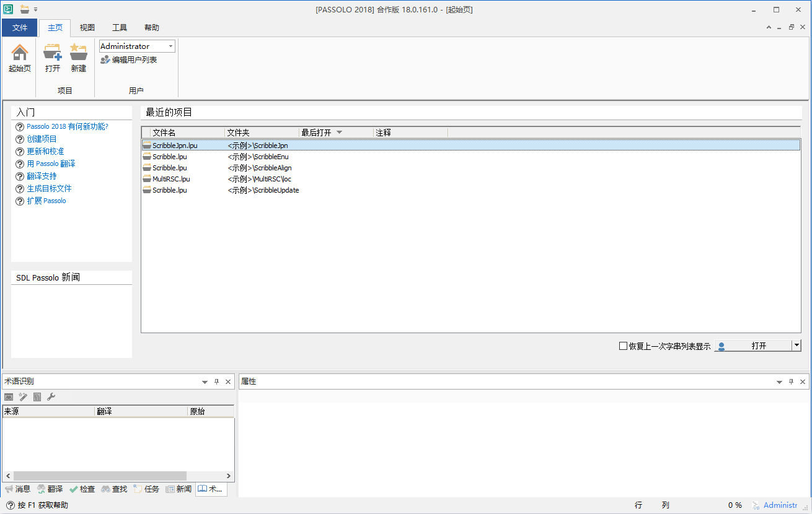Switch to the 工具 ribbon tab
Image resolution: width=812 pixels, height=514 pixels.
120,28
